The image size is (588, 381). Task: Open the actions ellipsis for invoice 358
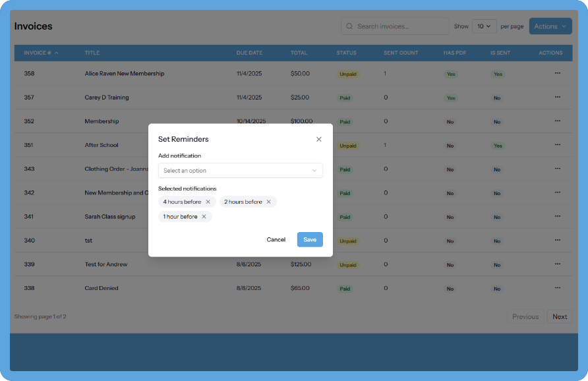click(x=557, y=73)
